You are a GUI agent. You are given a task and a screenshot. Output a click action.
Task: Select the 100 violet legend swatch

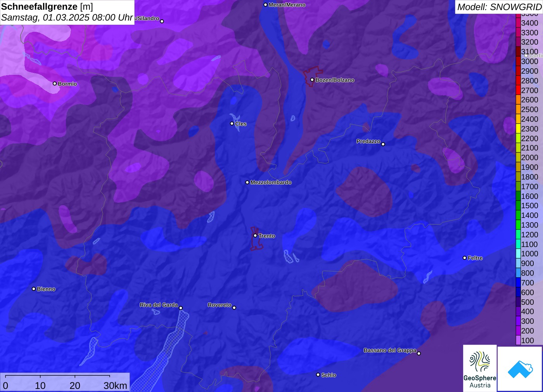[x=518, y=340]
